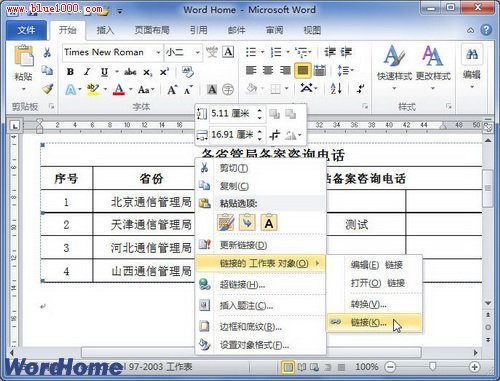Click Grow Font button
This screenshot has height=381, width=500.
coord(172,90)
